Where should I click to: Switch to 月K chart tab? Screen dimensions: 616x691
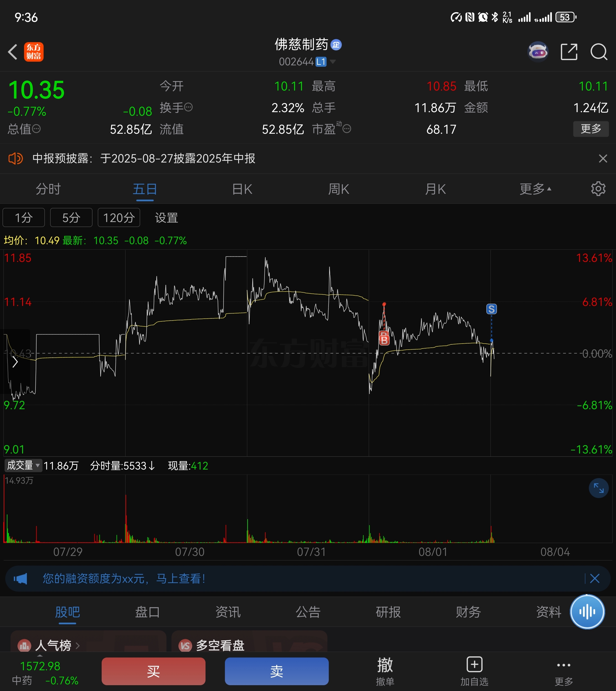[x=435, y=189]
